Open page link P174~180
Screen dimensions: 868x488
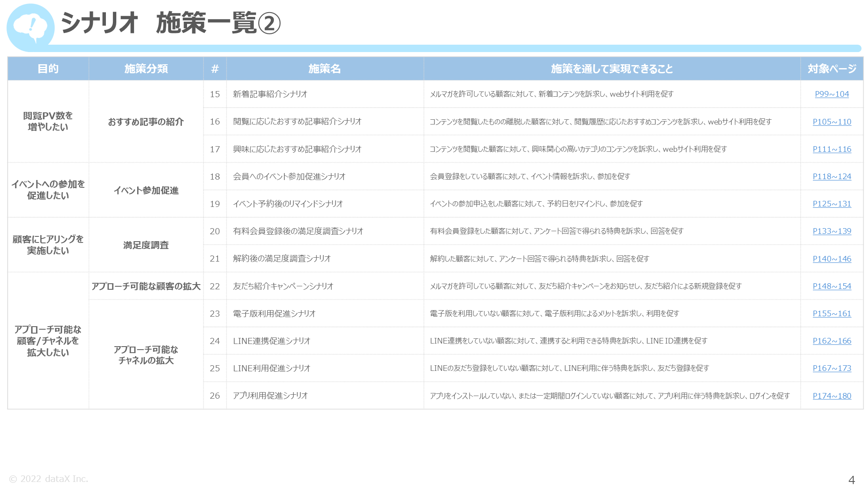point(832,396)
